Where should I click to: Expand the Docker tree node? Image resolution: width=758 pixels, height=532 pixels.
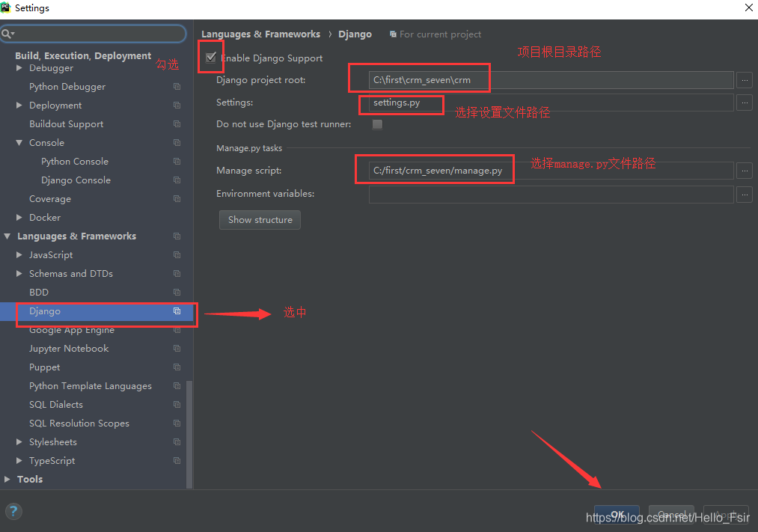point(19,218)
